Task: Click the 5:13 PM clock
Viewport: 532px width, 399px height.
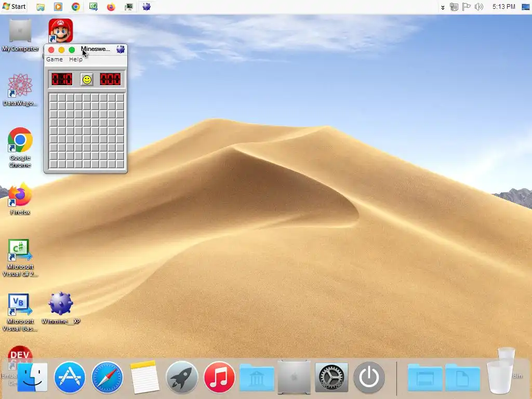Action: 504,7
